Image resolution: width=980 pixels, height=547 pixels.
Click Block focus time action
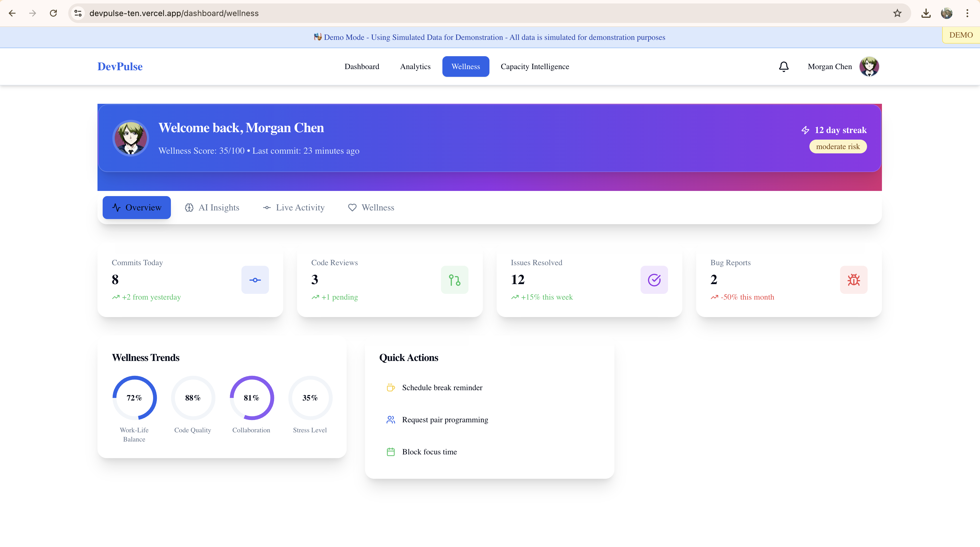click(429, 452)
